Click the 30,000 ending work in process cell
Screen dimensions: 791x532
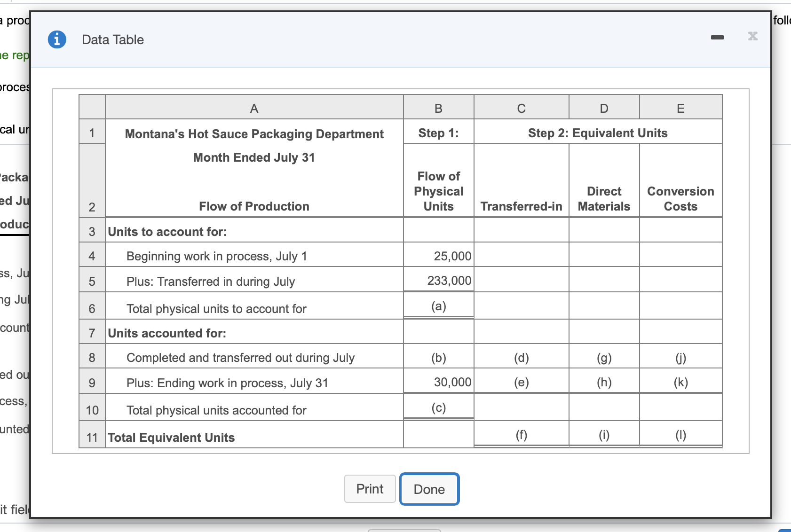click(451, 382)
